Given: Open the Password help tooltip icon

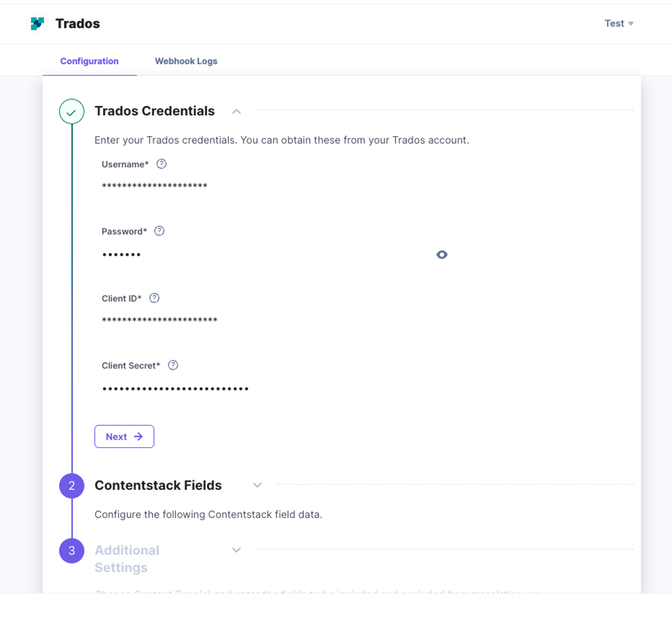Looking at the screenshot, I should [159, 231].
